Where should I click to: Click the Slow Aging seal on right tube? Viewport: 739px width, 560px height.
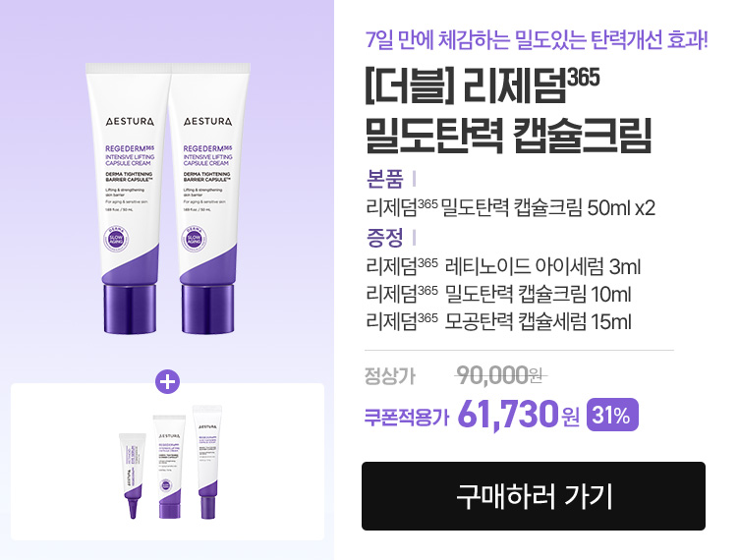[195, 239]
